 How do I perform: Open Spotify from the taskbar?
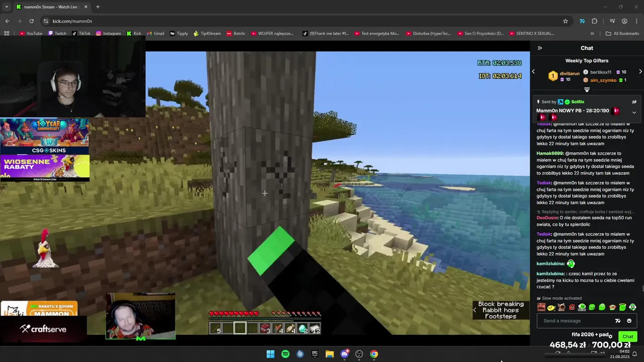coord(285,354)
